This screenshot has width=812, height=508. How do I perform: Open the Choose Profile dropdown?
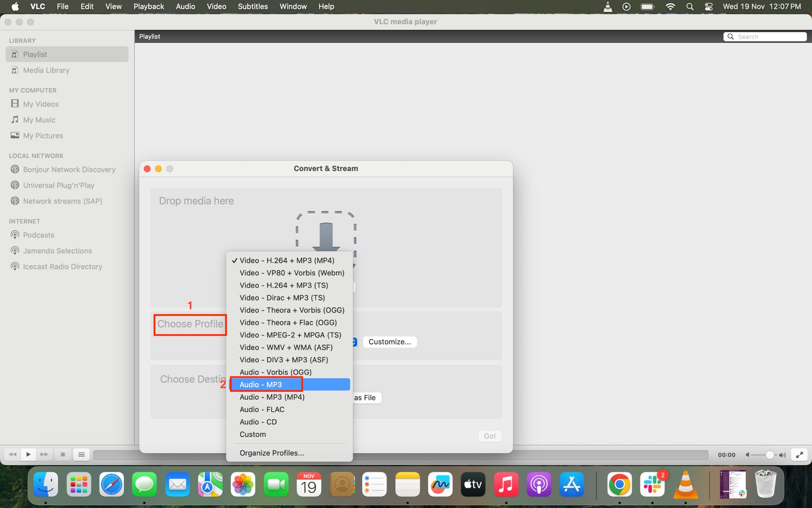tap(190, 324)
